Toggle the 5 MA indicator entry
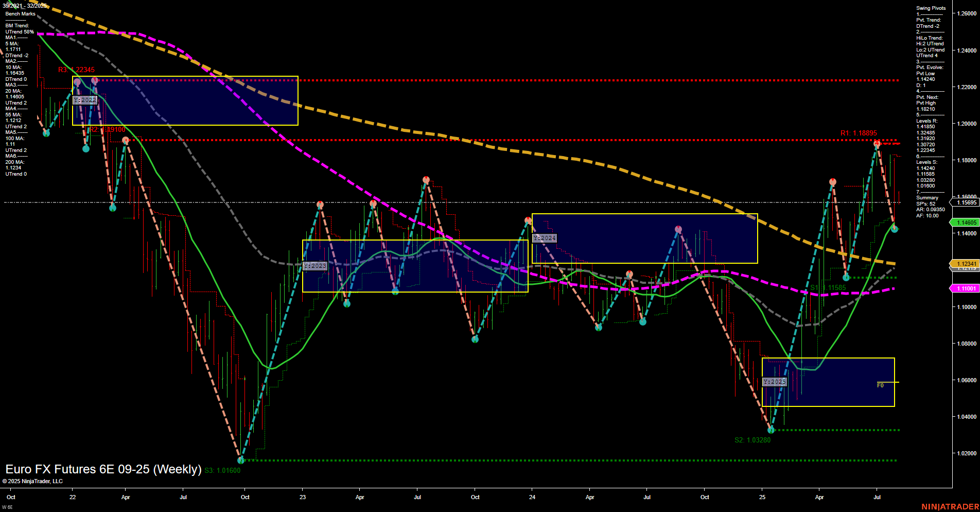 (x=11, y=47)
